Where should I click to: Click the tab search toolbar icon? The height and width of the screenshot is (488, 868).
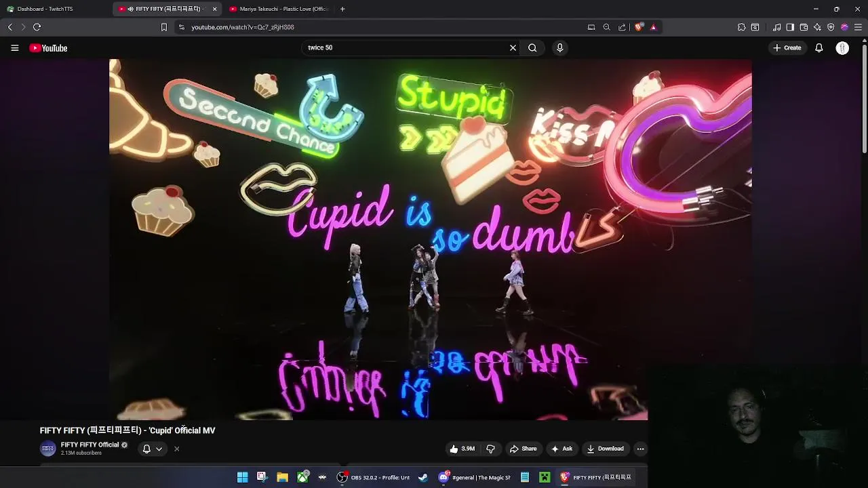[755, 27]
